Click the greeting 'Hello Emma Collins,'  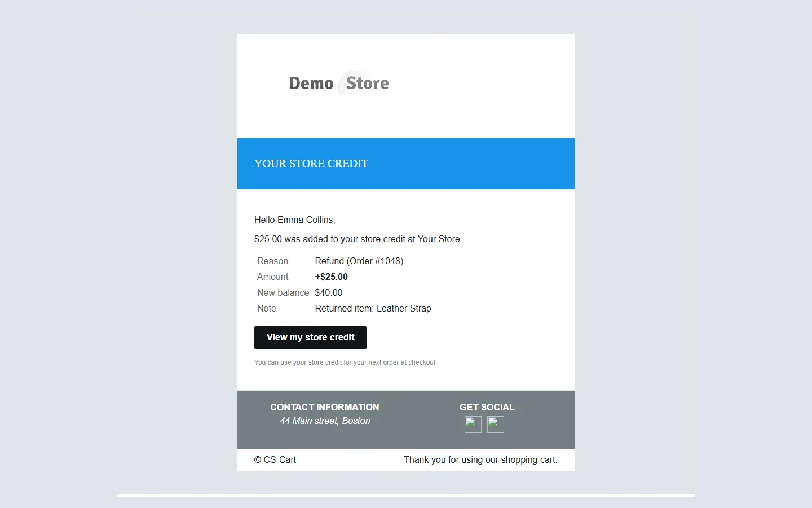tap(295, 220)
